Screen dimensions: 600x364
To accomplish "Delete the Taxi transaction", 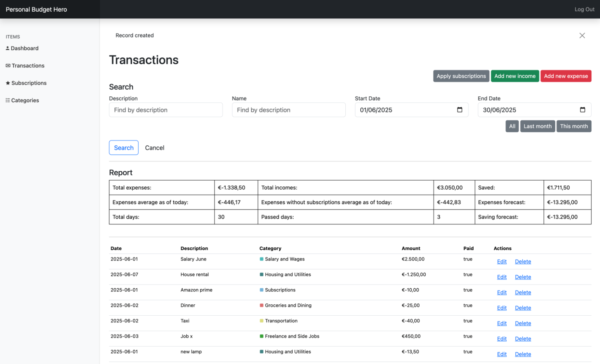I will tap(523, 323).
